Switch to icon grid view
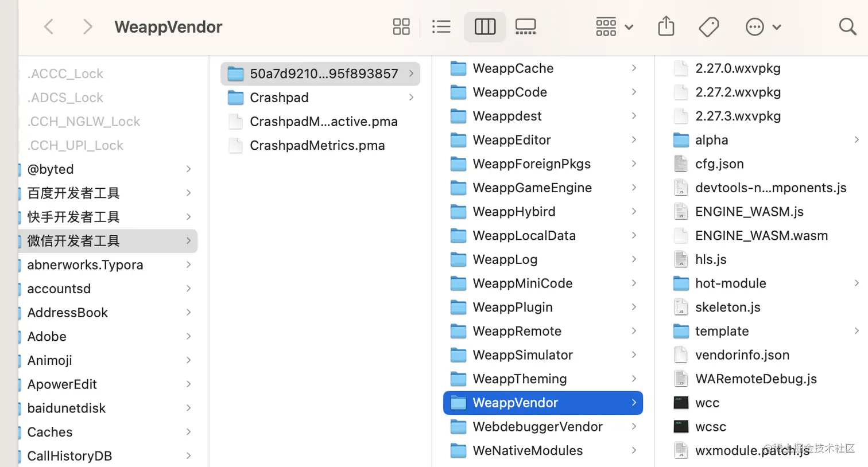The height and width of the screenshot is (467, 868). point(401,26)
